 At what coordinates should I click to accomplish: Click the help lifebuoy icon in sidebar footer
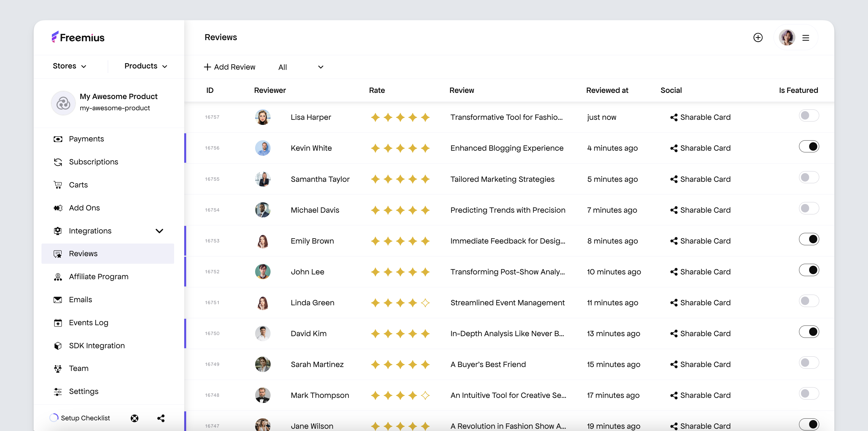point(135,418)
